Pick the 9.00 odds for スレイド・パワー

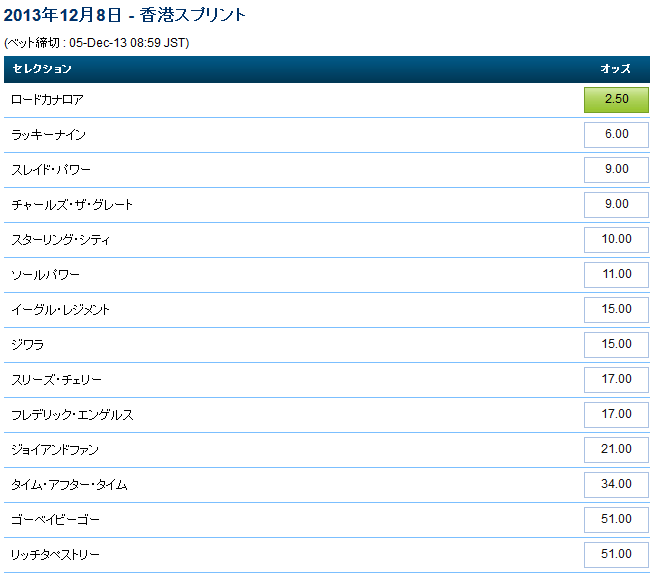pos(616,169)
